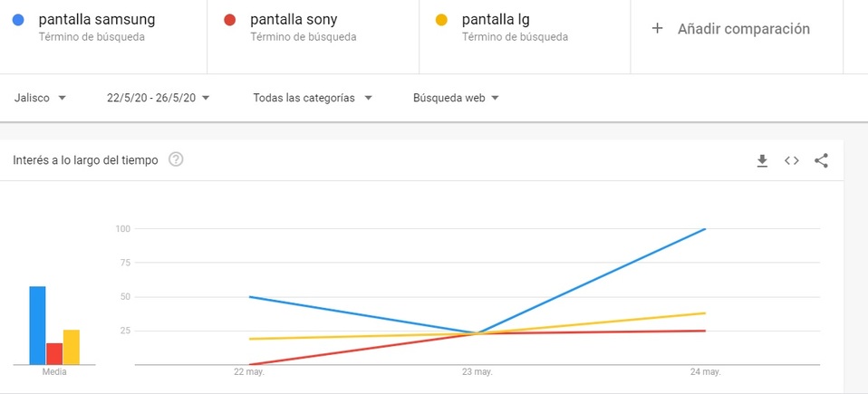Click the red Media average bar
Screen dimensions: 868x394
pos(54,353)
